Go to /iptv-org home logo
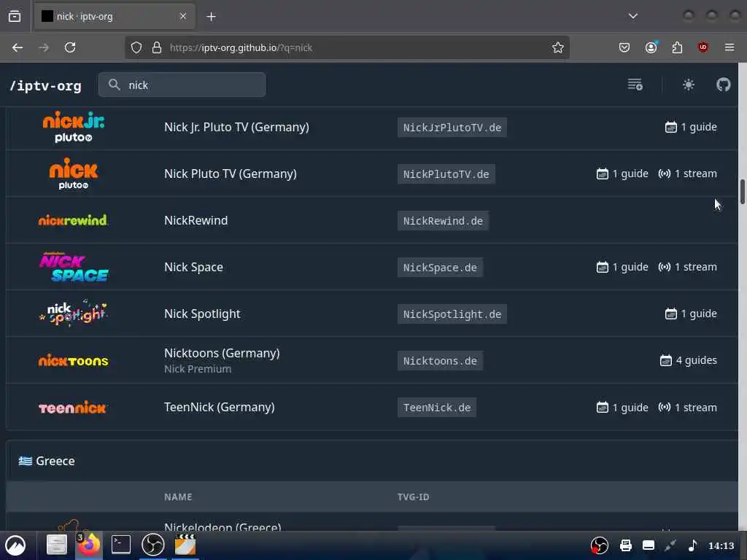The width and height of the screenshot is (747, 560). [x=46, y=86]
